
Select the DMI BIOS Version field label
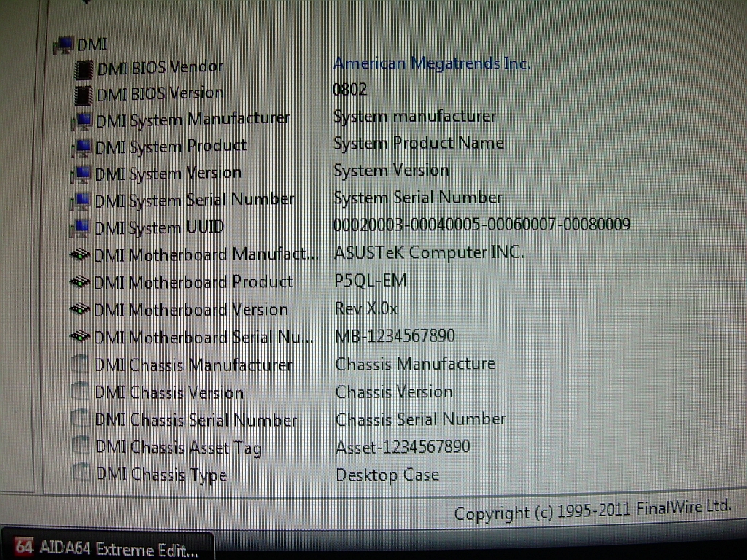[x=160, y=94]
